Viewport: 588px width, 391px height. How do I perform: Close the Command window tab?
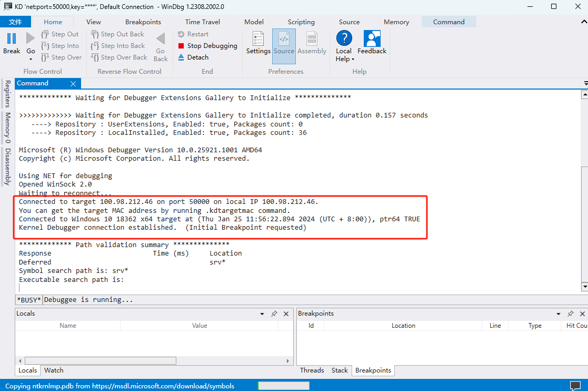coord(73,84)
